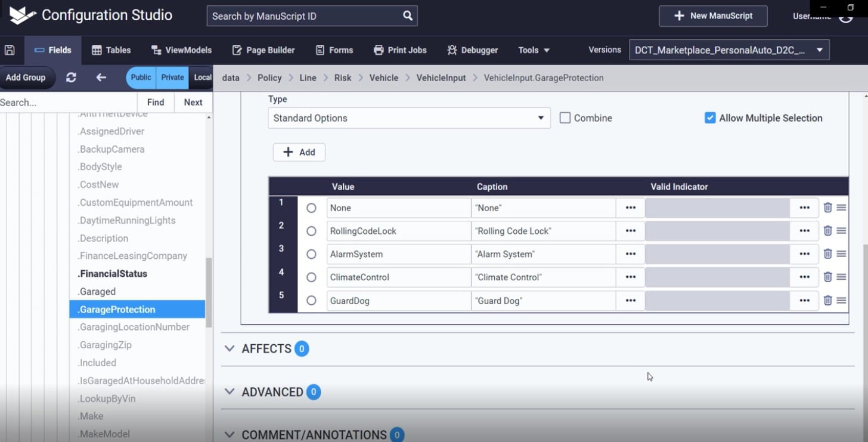The image size is (868, 442).
Task: Select the radio button for AlarmSystem
Action: pos(311,254)
